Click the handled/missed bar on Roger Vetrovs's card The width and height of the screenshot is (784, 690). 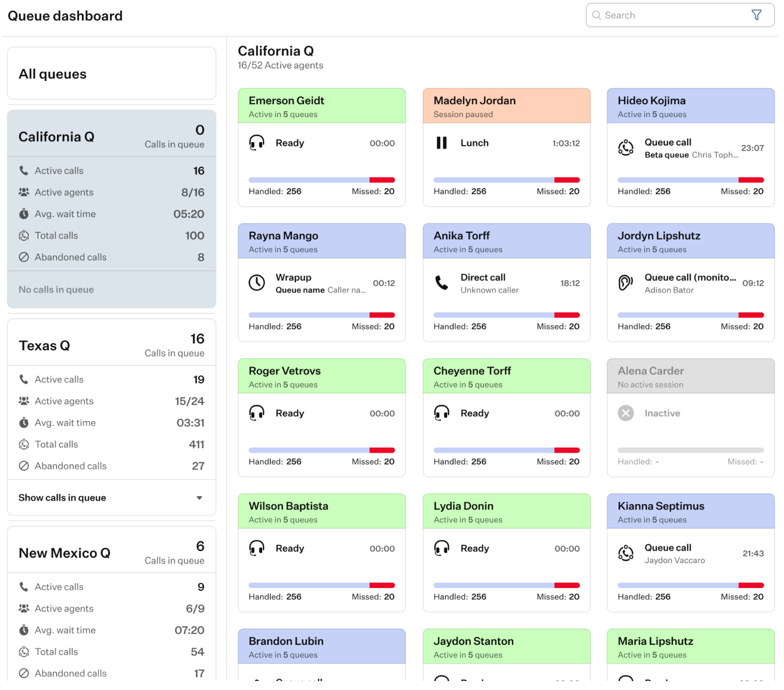coord(321,450)
